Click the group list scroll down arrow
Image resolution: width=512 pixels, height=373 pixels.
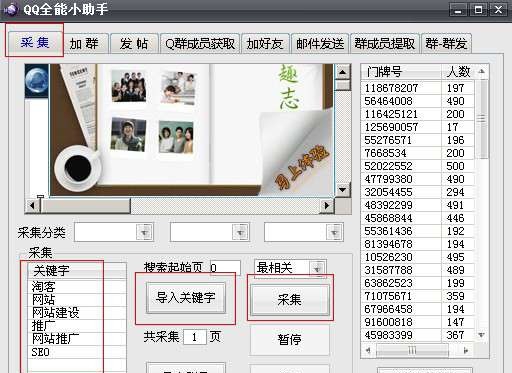[481, 335]
